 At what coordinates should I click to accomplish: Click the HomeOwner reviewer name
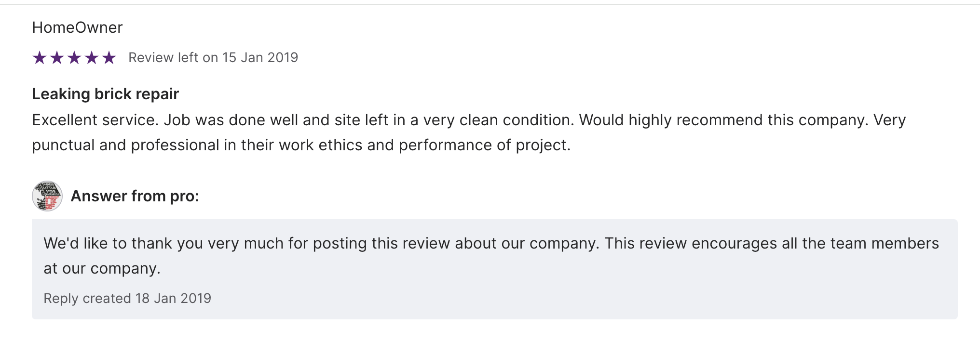77,27
